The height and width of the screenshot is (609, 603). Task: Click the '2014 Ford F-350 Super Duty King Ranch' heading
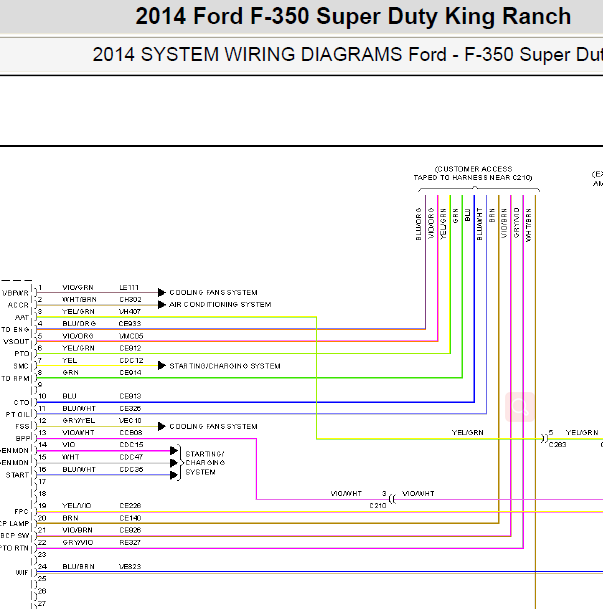pos(353,16)
